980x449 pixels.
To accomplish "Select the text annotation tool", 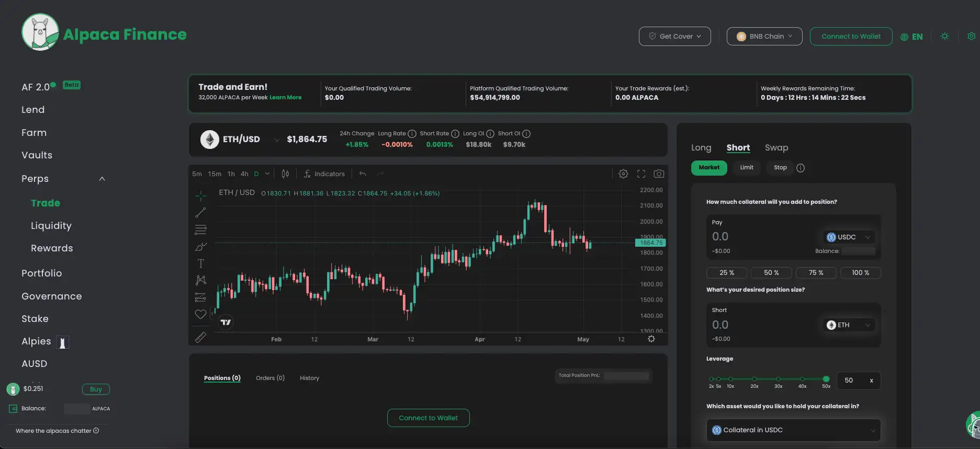I will point(200,263).
